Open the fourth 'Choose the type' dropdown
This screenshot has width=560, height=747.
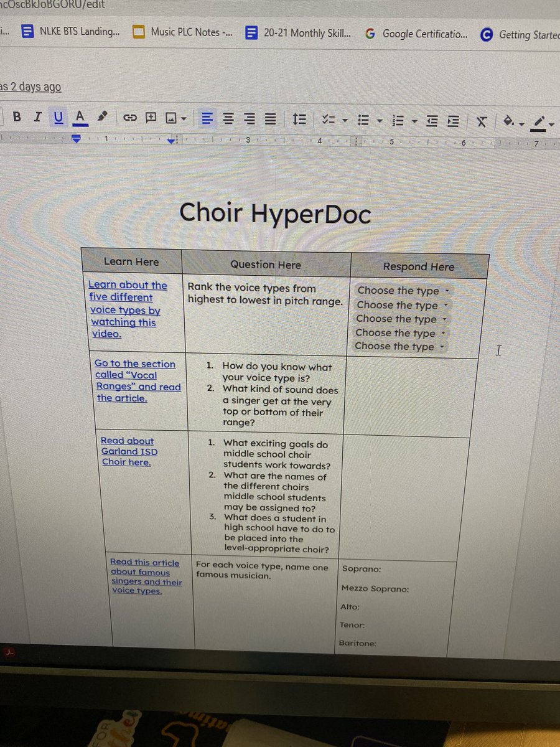399,333
